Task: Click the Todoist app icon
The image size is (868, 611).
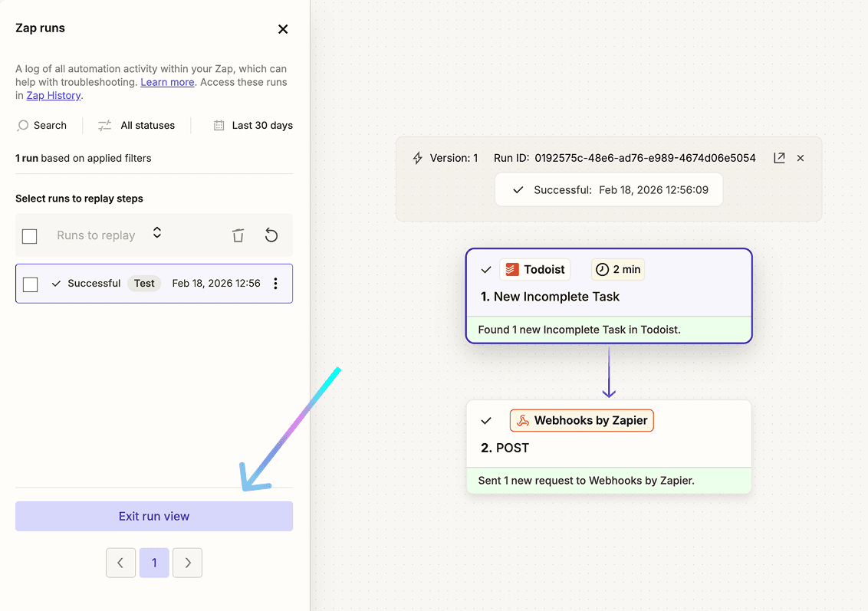Action: [513, 270]
